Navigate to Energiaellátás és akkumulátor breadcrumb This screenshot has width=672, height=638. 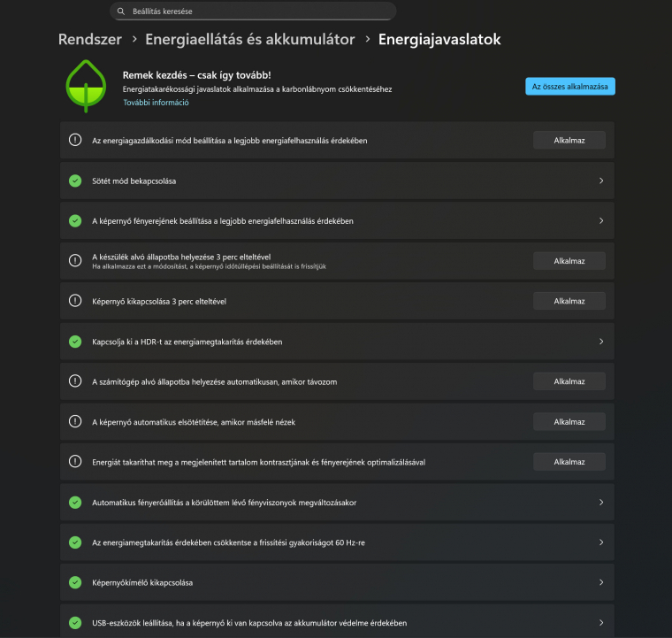pos(249,40)
